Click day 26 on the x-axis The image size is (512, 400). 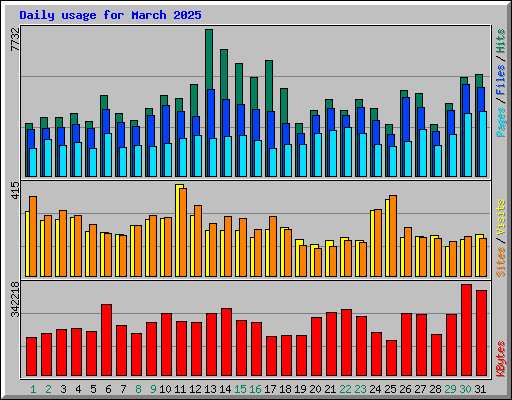405,389
